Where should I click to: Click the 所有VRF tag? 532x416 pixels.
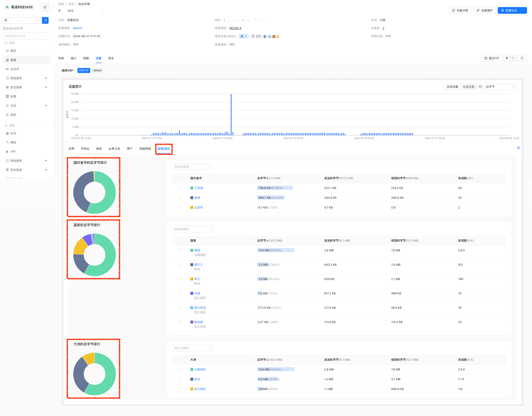point(84,70)
